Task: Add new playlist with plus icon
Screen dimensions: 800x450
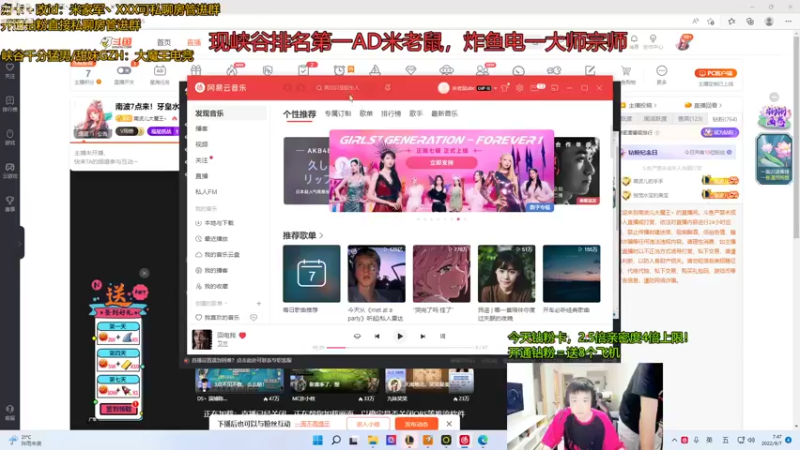Action: click(259, 304)
